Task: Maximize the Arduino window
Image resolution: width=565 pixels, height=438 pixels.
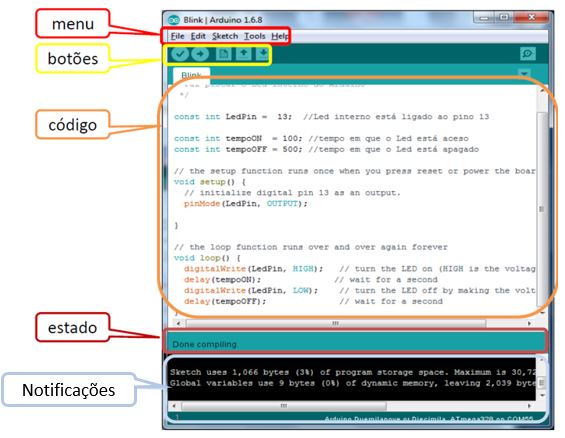Action: pos(504,17)
